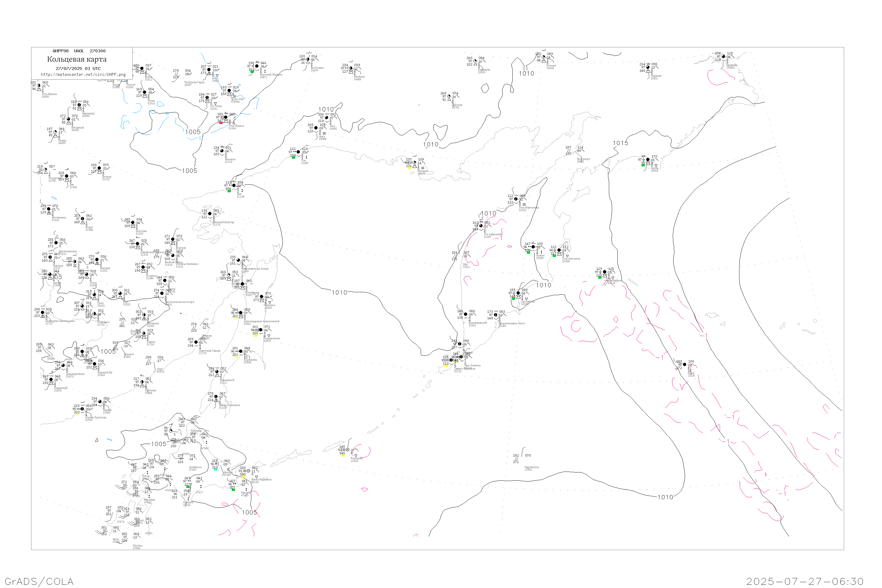This screenshot has height=588, width=882.
Task: Click the Кольцевая карта title
Action: coord(77,59)
